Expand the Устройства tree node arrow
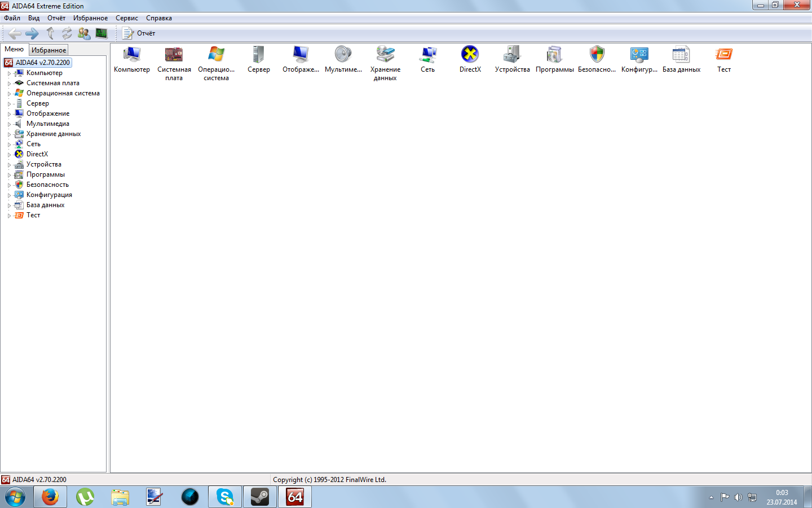 click(x=9, y=165)
